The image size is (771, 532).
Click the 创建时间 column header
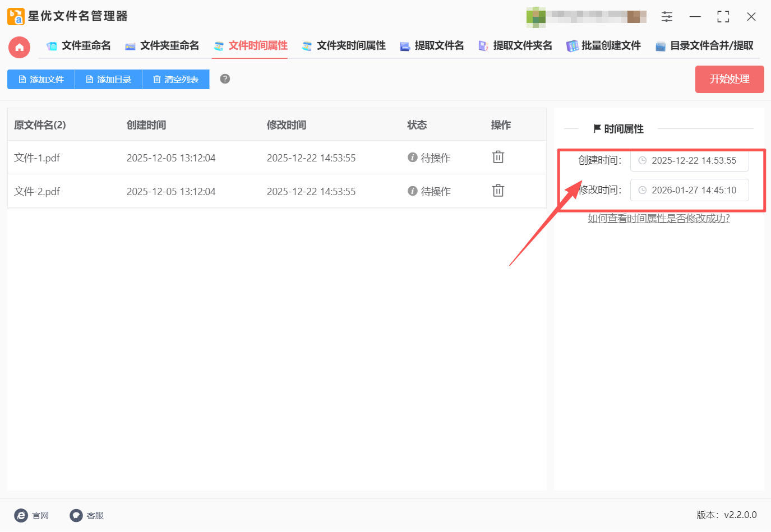pyautogui.click(x=146, y=125)
